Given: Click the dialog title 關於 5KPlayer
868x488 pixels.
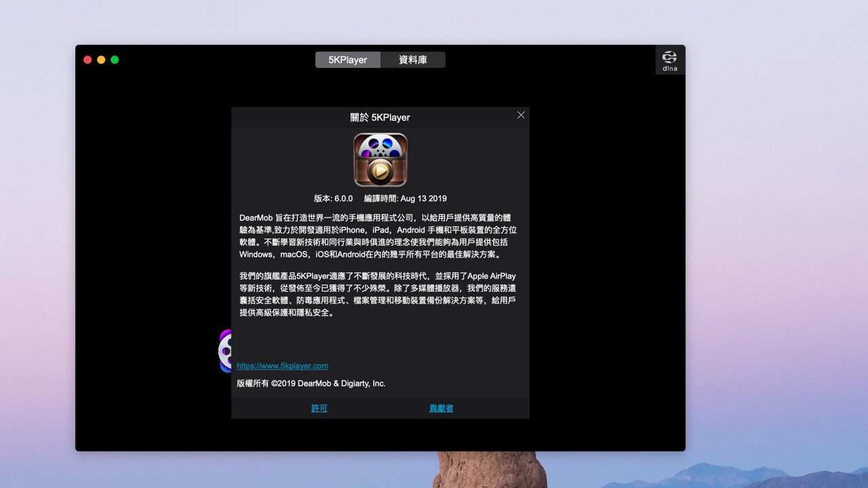Looking at the screenshot, I should [x=380, y=117].
